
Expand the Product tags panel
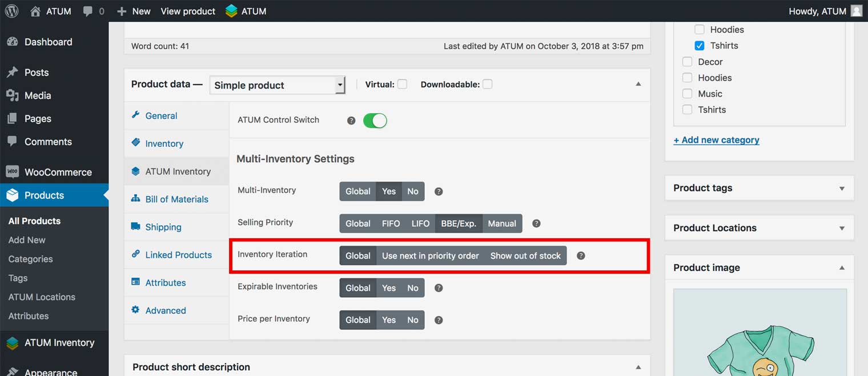[841, 188]
